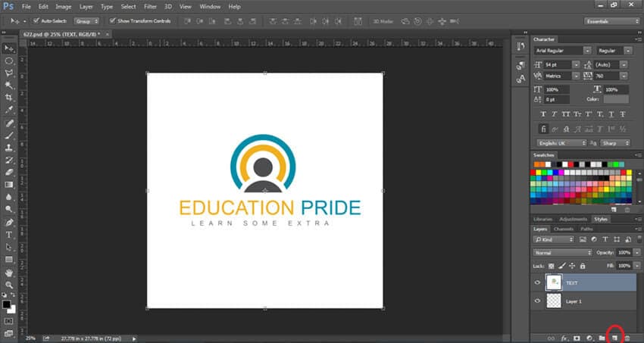Screen dimensions: 644x343
Task: Switch to the Paths tab
Action: (586, 229)
